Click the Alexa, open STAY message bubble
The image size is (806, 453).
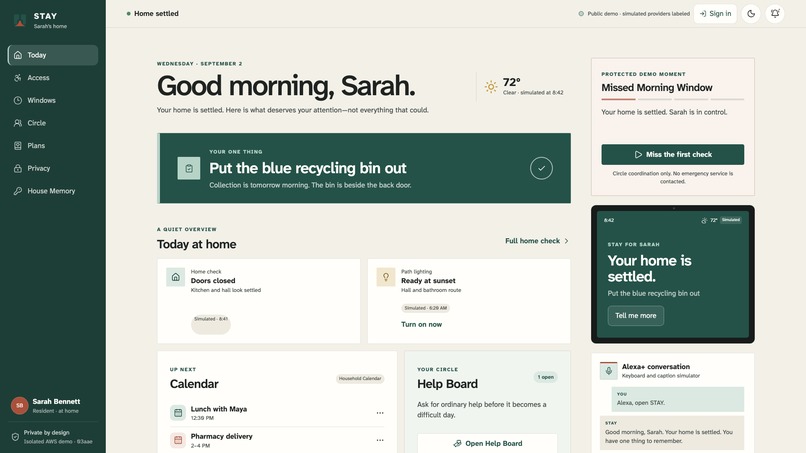coord(677,399)
